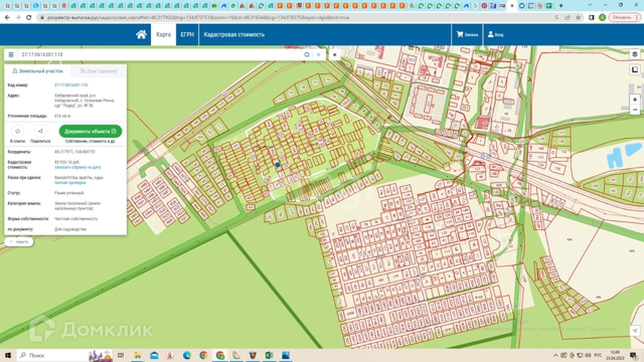
Task: Select the Дом (здание) tab
Action: (97, 70)
